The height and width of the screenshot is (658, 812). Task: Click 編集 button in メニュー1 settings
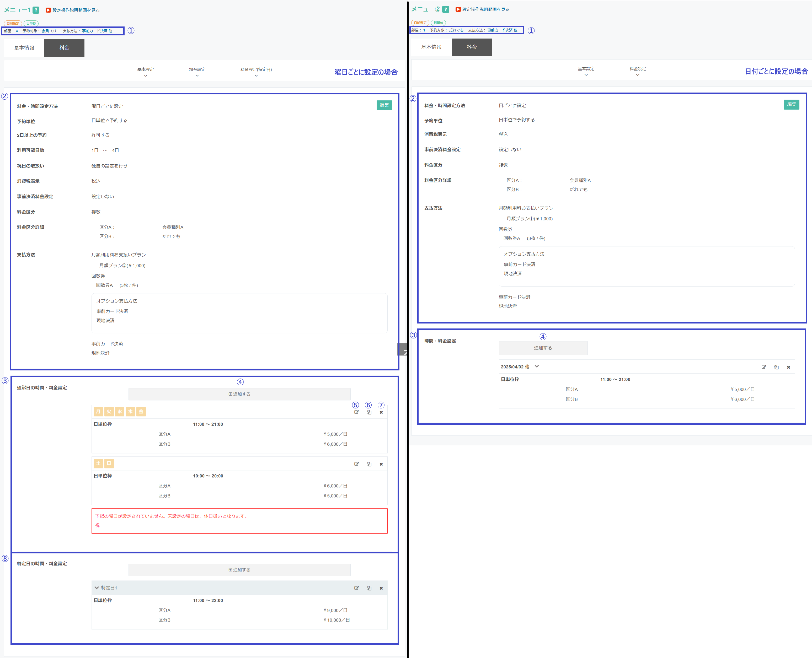coord(384,105)
